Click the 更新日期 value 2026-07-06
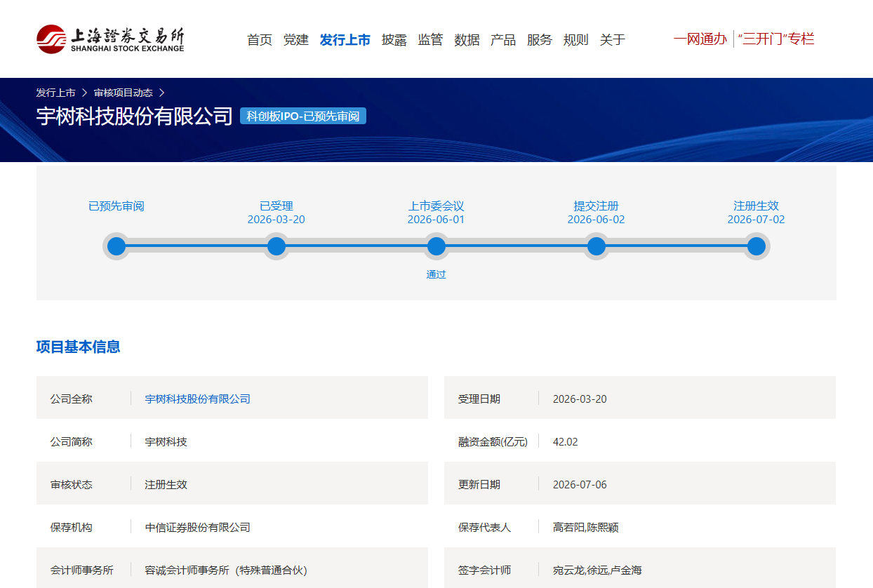The image size is (873, 588). pyautogui.click(x=580, y=484)
